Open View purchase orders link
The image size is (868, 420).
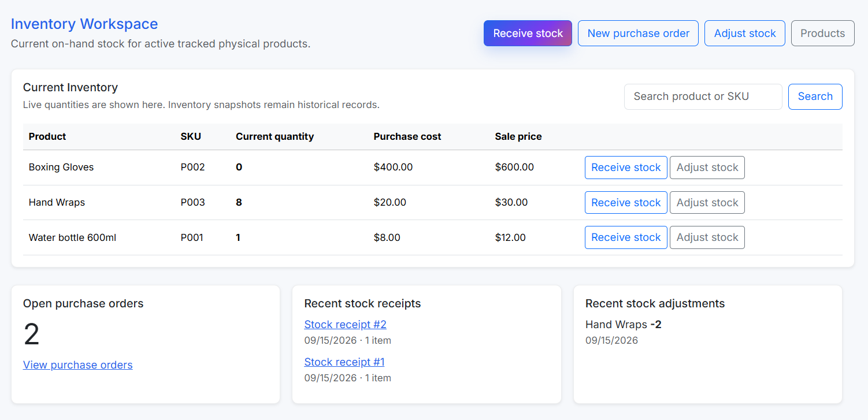click(x=78, y=365)
